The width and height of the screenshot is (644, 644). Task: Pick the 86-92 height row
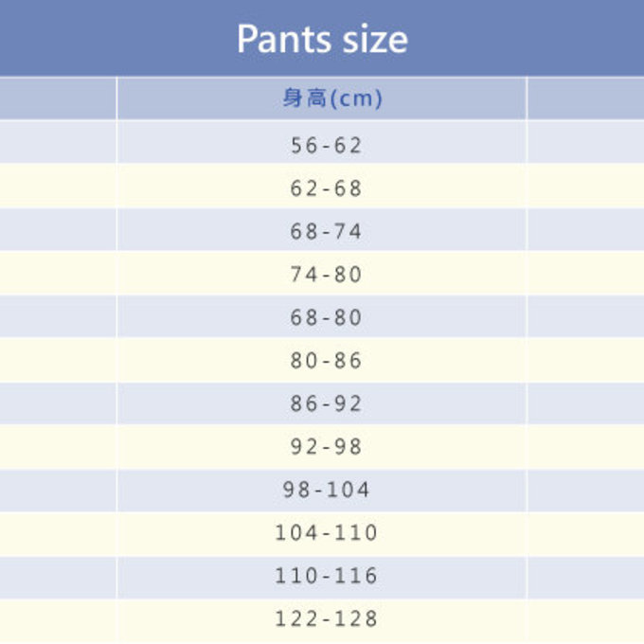[326, 403]
